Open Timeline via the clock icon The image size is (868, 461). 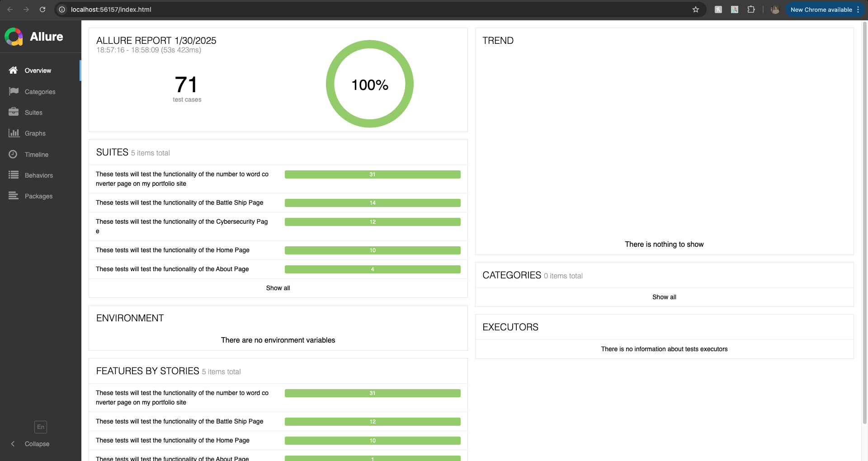pos(14,154)
